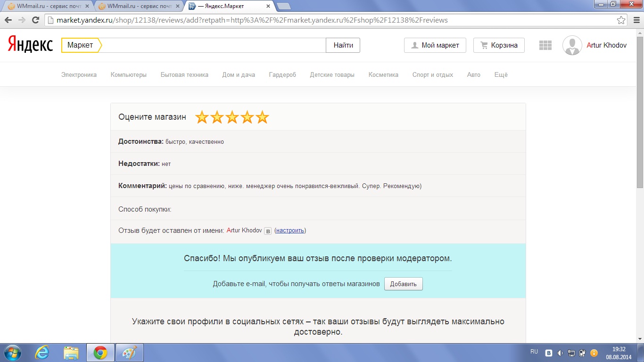644x362 pixels.
Task: Switch to Paint in the taskbar
Action: click(x=129, y=353)
